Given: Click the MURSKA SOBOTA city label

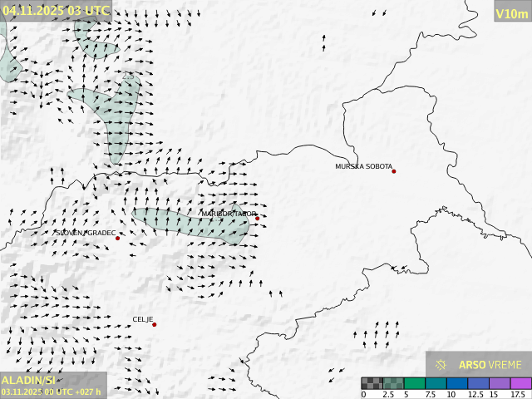Looking at the screenshot, I should [x=363, y=167].
